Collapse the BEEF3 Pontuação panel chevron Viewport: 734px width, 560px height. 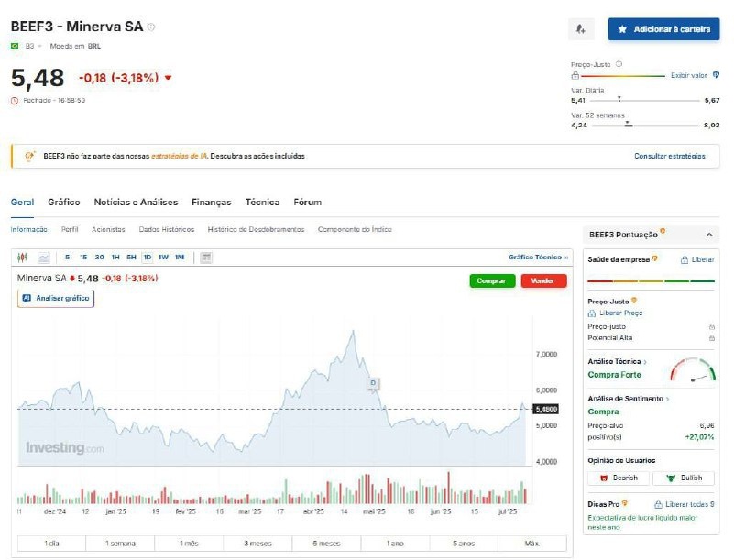pos(709,235)
